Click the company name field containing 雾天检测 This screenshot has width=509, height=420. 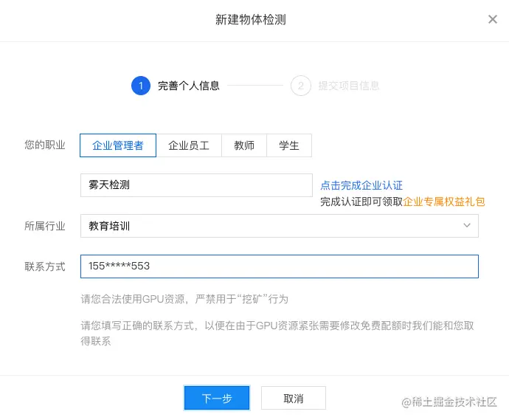(x=196, y=185)
